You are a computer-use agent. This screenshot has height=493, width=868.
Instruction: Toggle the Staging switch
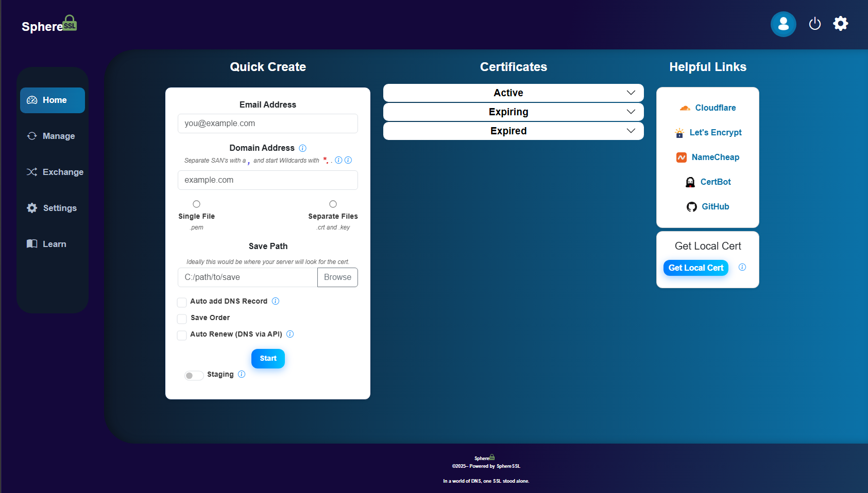[194, 375]
